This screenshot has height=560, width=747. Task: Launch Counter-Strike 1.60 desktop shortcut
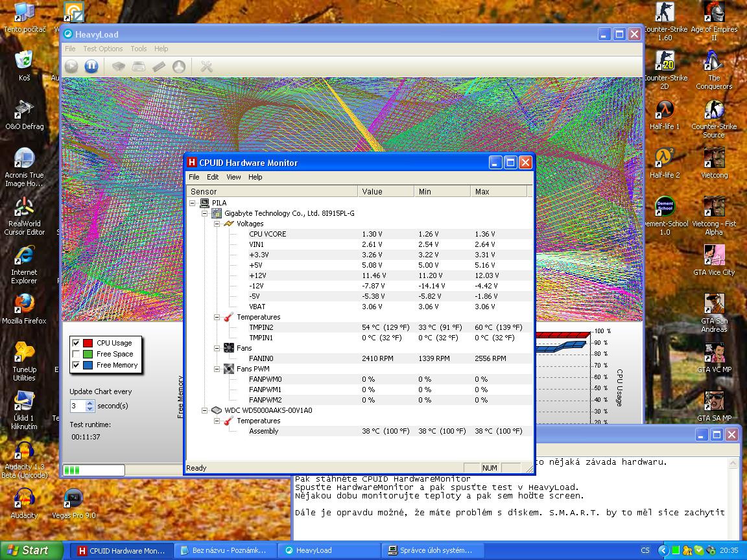(x=665, y=21)
